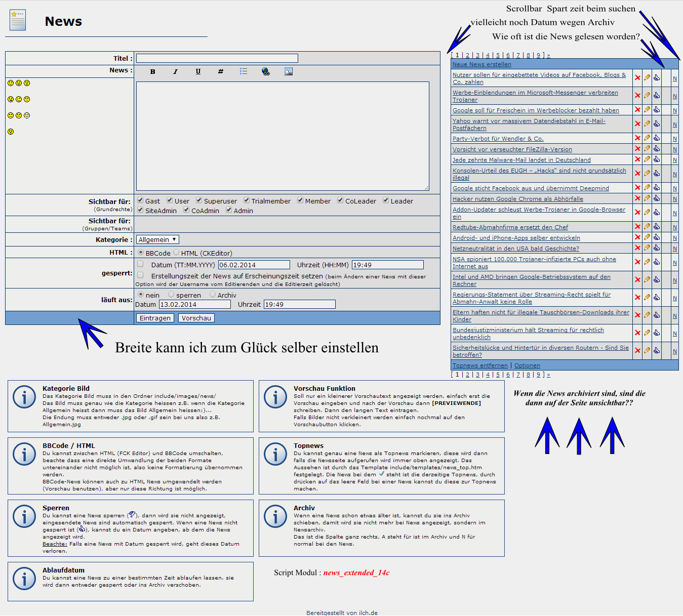The height and width of the screenshot is (616, 683).
Task: Focus the gesperrt Datum field 06.02.2014
Action: [x=254, y=265]
